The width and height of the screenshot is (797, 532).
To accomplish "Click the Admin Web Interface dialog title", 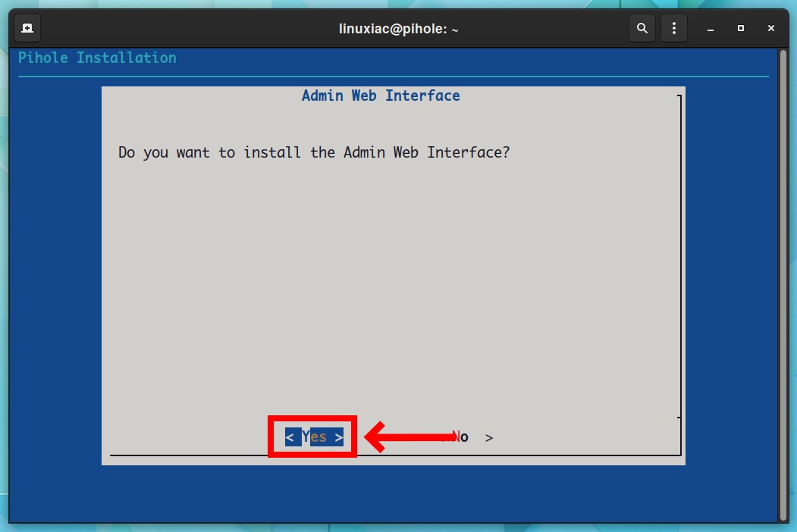I will click(381, 95).
